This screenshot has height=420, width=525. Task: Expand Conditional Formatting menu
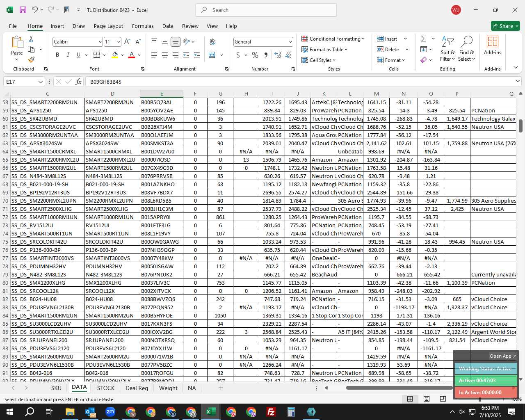coord(333,39)
